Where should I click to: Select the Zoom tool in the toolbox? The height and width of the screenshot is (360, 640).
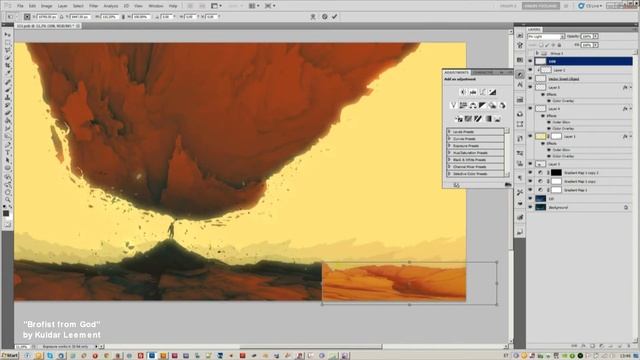tap(7, 199)
